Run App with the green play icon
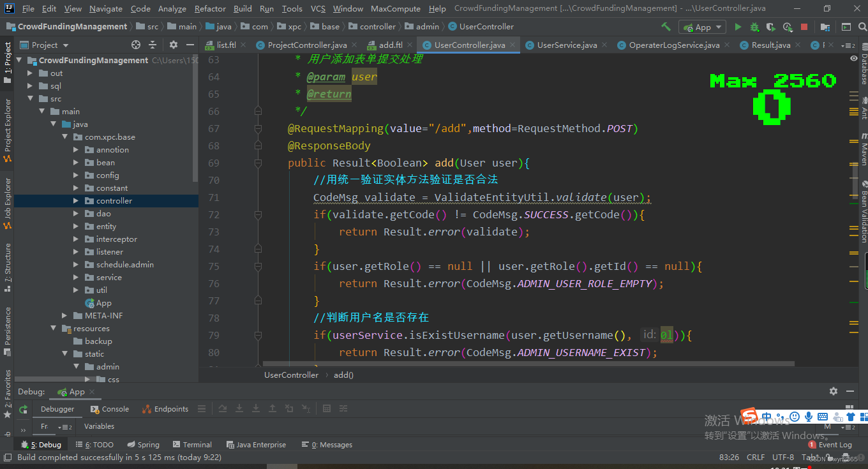This screenshot has height=469, width=868. [738, 27]
